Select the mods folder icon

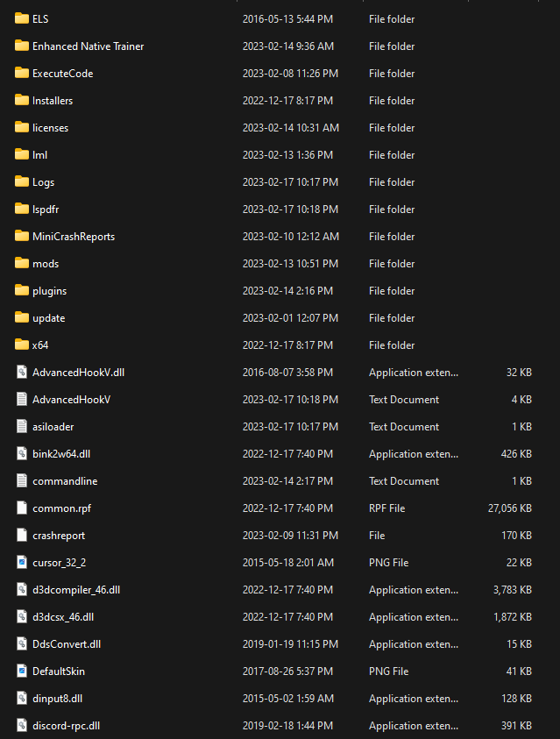22,263
